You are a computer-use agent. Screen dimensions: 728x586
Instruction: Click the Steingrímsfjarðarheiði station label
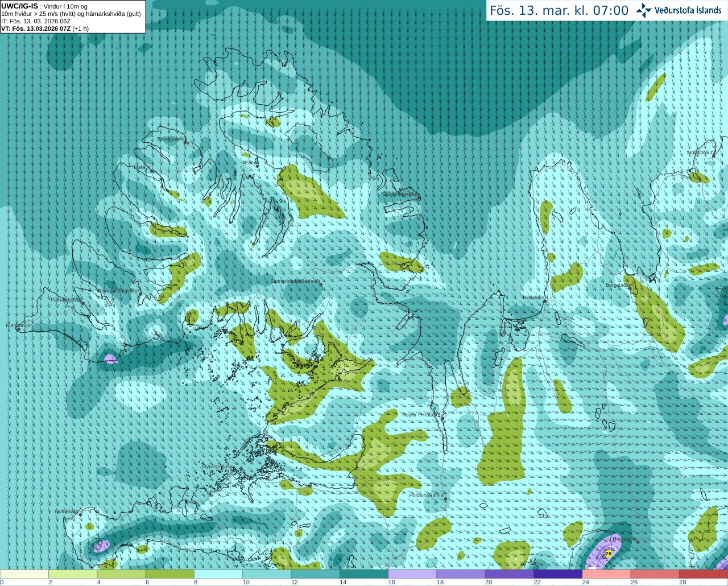pyautogui.click(x=295, y=281)
